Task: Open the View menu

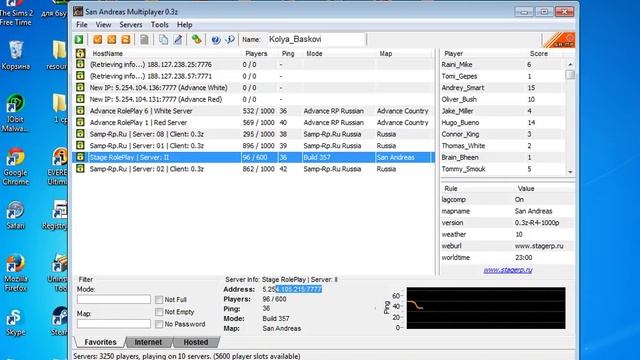Action: click(x=103, y=25)
